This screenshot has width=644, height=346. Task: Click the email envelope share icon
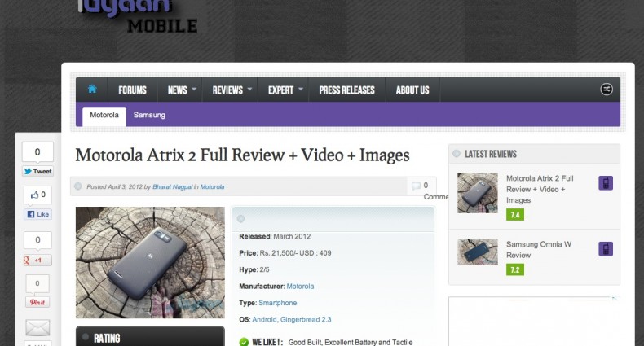[37, 327]
